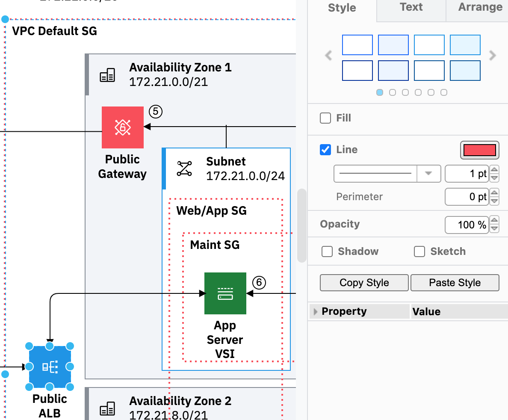Decrease Perimeter value with down stepper
This screenshot has height=420, width=508.
click(494, 201)
